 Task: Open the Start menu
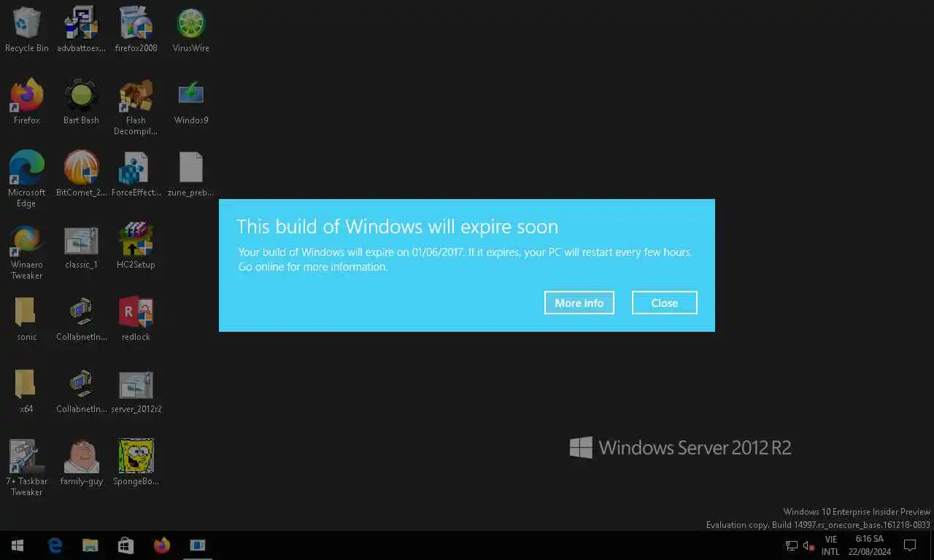pyautogui.click(x=18, y=545)
